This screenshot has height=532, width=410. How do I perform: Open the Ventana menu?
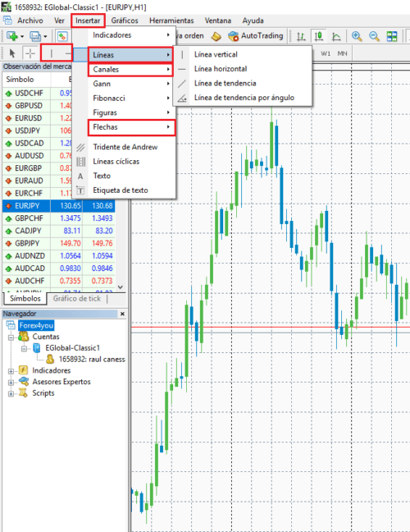pyautogui.click(x=218, y=21)
